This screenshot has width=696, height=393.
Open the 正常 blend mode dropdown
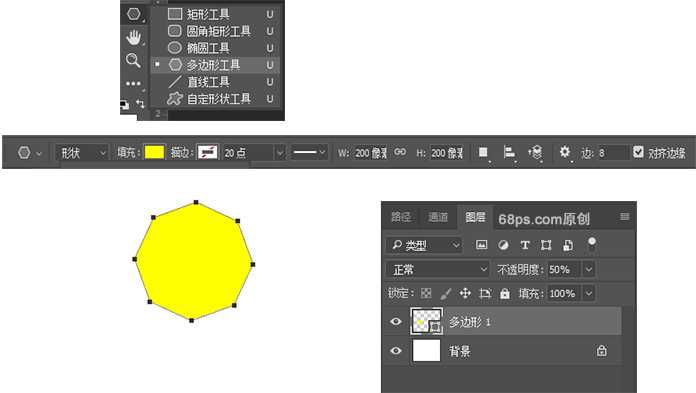[438, 270]
